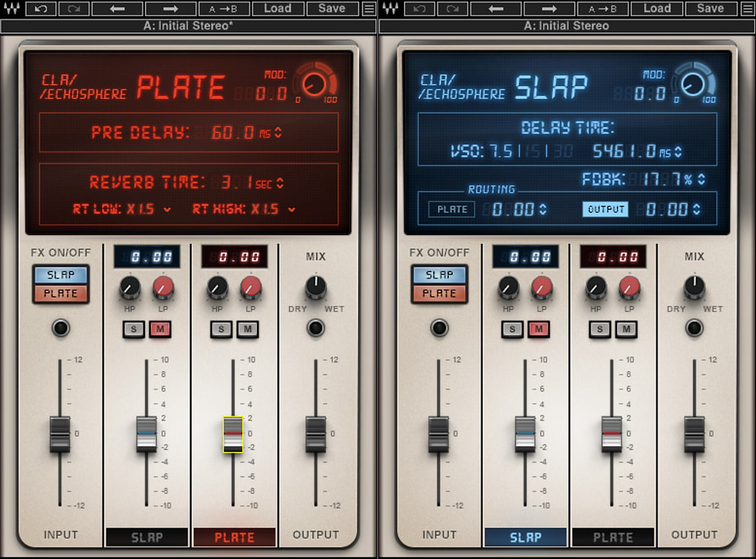Click the Plate LP red knob in left plugin
This screenshot has width=756, height=559.
251,287
